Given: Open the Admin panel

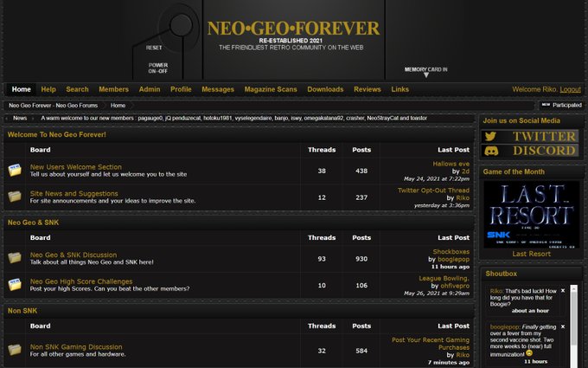Looking at the screenshot, I should [150, 89].
